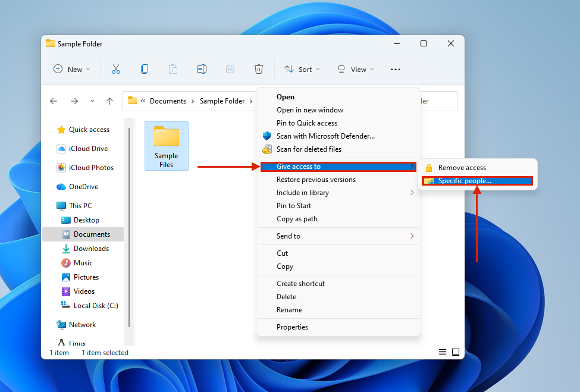This screenshot has height=392, width=580.
Task: Open the View dropdown menu
Action: (356, 69)
